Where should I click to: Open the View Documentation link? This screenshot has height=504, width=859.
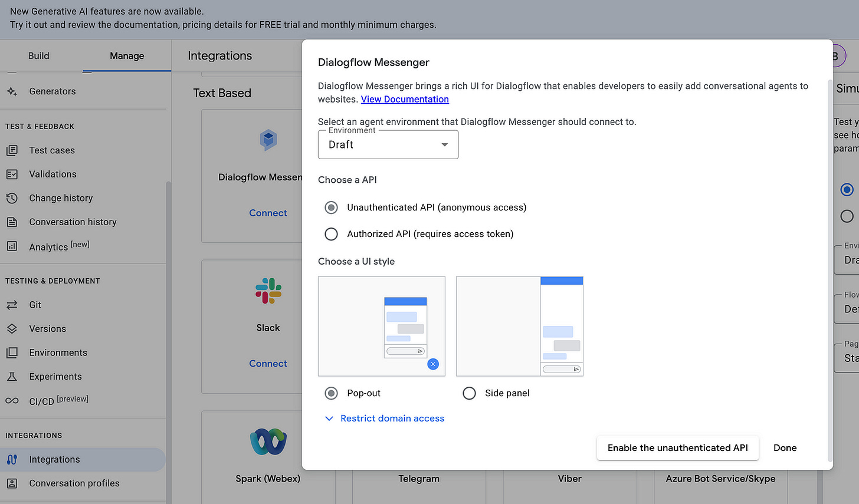click(405, 99)
